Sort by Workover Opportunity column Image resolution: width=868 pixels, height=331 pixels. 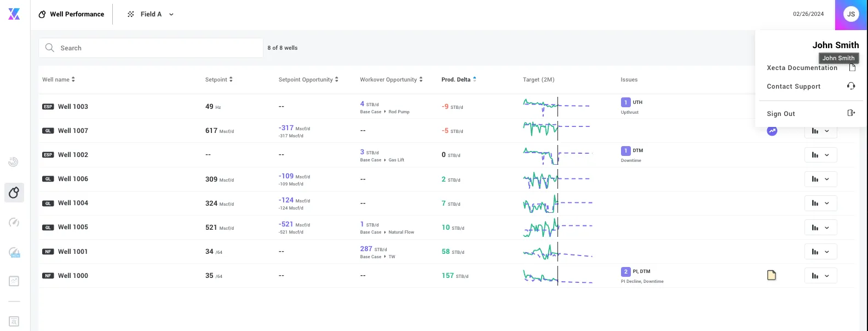[x=391, y=80]
